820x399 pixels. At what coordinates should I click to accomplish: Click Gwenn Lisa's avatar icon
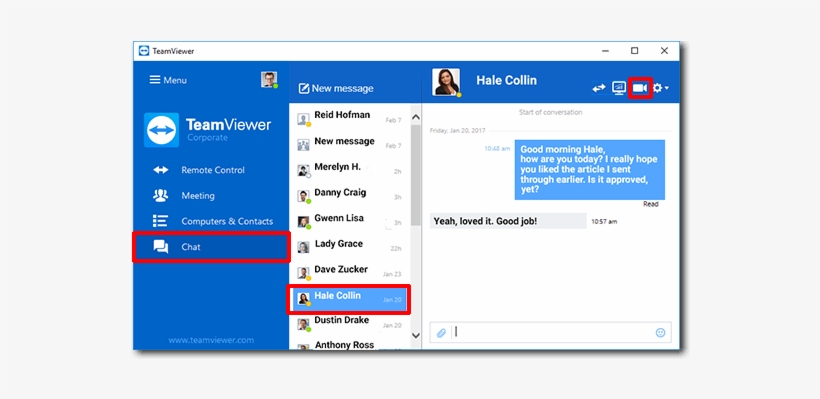click(304, 222)
